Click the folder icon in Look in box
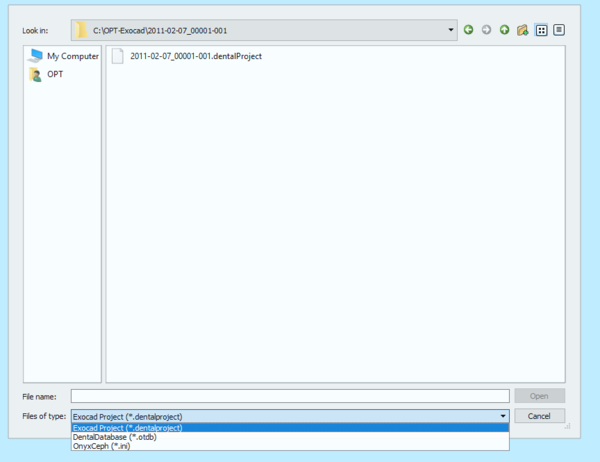Image resolution: width=600 pixels, height=462 pixels. coord(81,30)
